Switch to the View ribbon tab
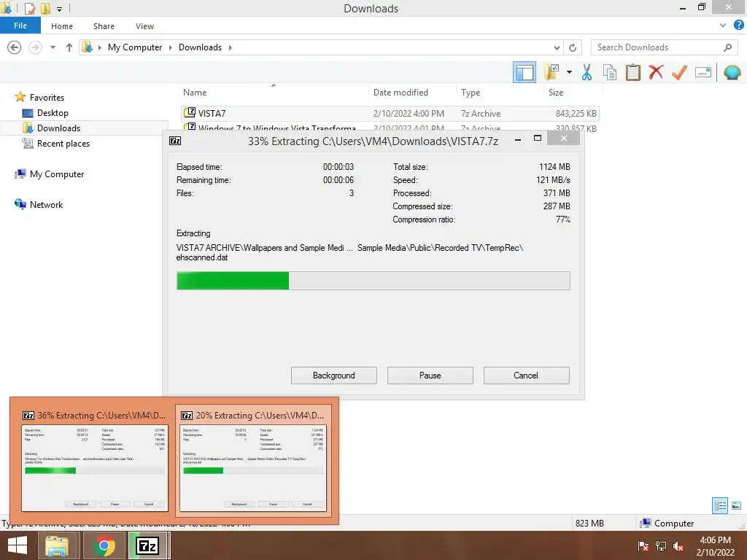 144,26
